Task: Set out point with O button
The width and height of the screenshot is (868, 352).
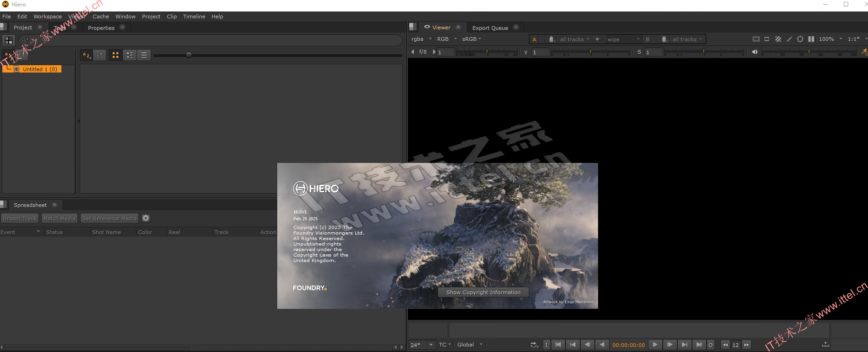Action: click(x=710, y=345)
